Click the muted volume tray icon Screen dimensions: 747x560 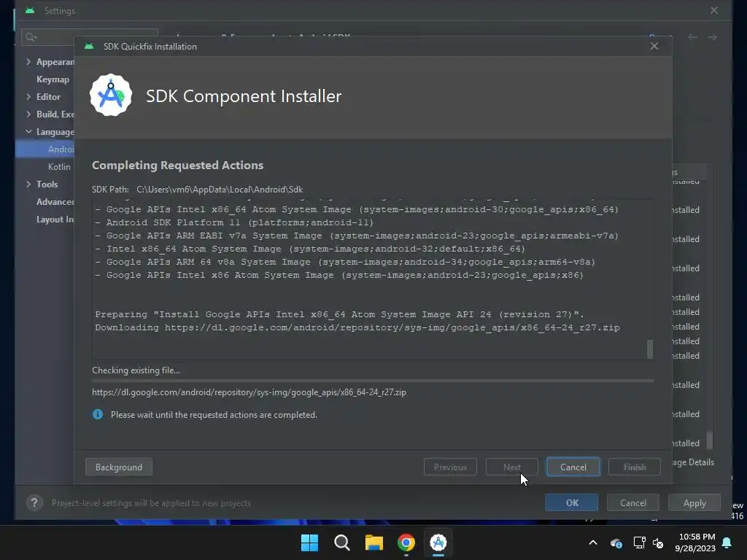point(658,542)
